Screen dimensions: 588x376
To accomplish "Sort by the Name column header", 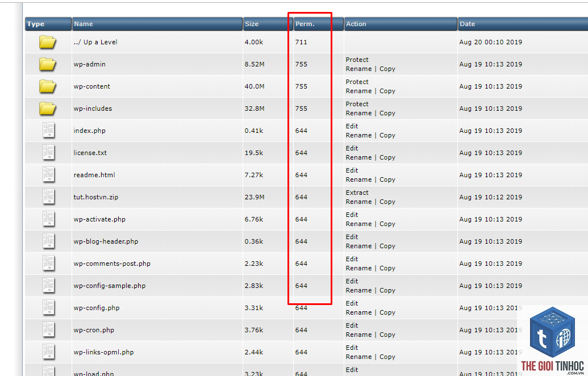I will click(x=157, y=24).
